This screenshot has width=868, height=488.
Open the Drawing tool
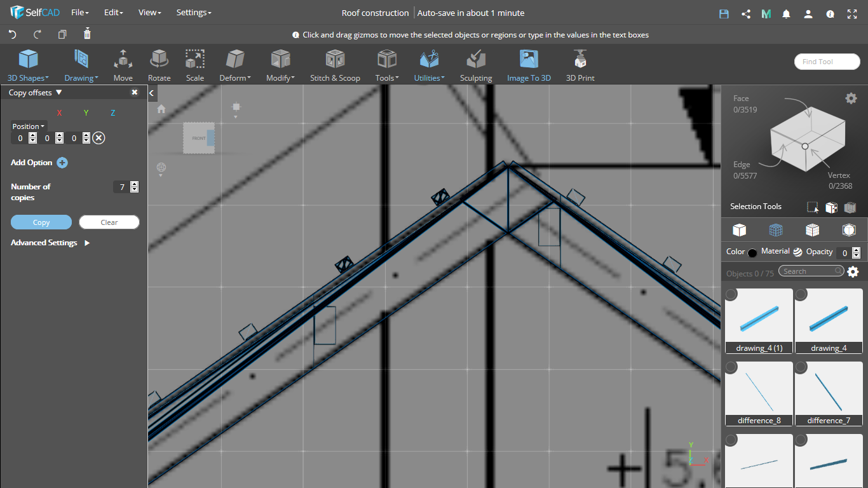click(81, 66)
